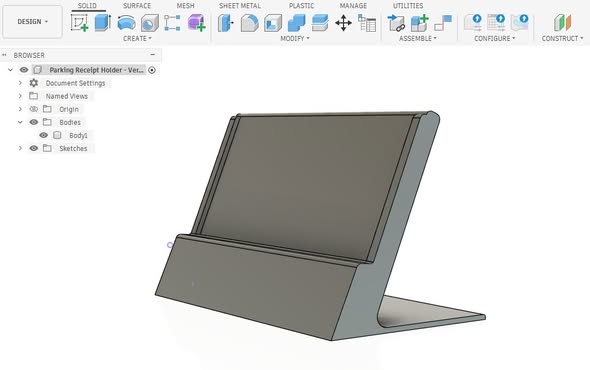Image resolution: width=590 pixels, height=370 pixels.
Task: Open the MODIFY menu dropdown
Action: [295, 38]
